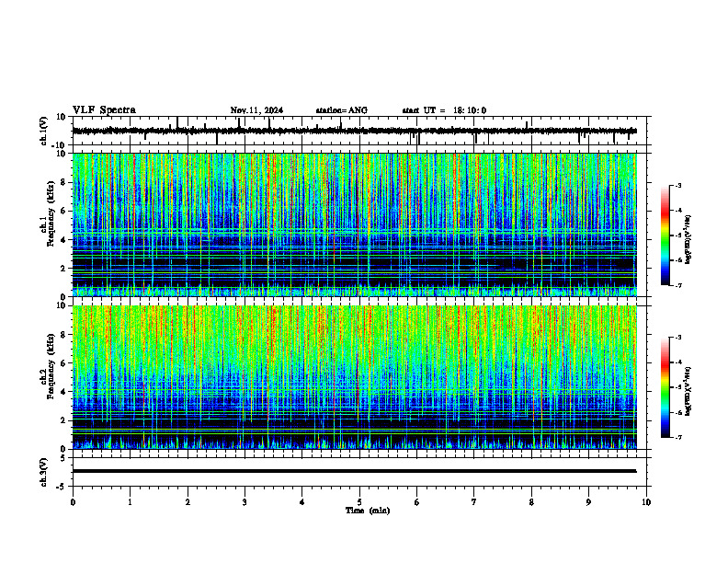
Task: Click the "-3" label on ch.1 colorbar
Action: [678, 185]
